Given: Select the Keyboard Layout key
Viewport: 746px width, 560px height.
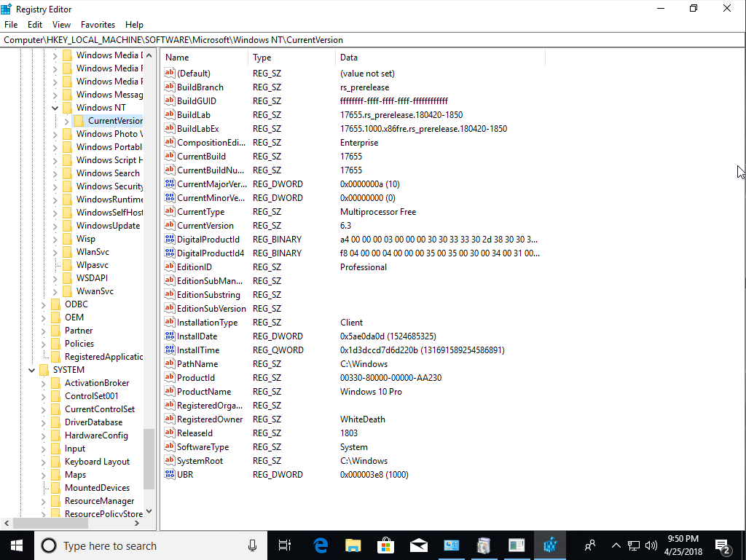Looking at the screenshot, I should pos(97,462).
